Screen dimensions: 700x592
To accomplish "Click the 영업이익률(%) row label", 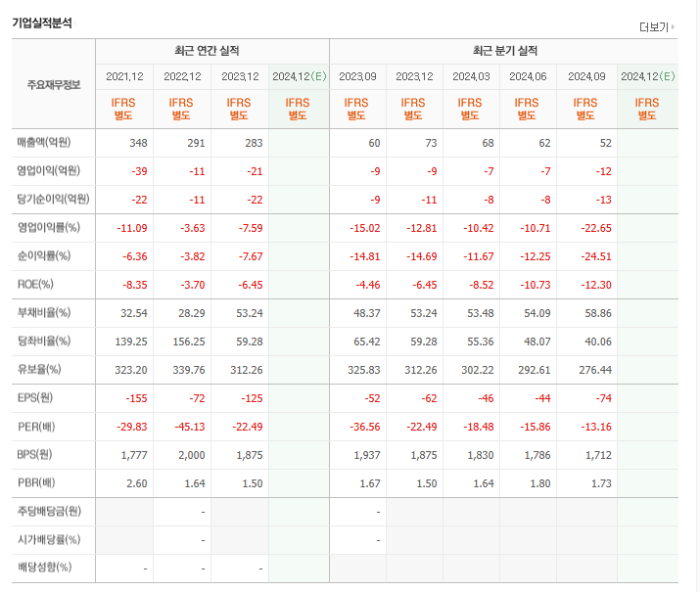I will tap(48, 228).
